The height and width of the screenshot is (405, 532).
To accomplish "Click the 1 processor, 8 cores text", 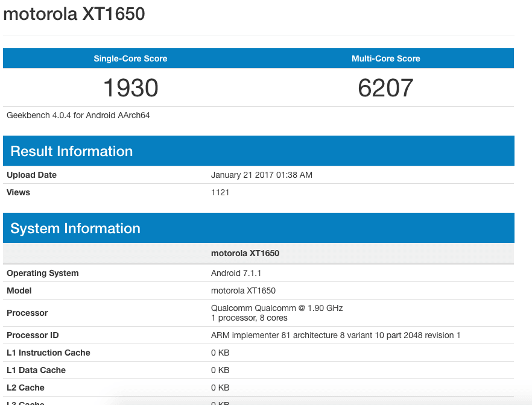I will [x=249, y=318].
